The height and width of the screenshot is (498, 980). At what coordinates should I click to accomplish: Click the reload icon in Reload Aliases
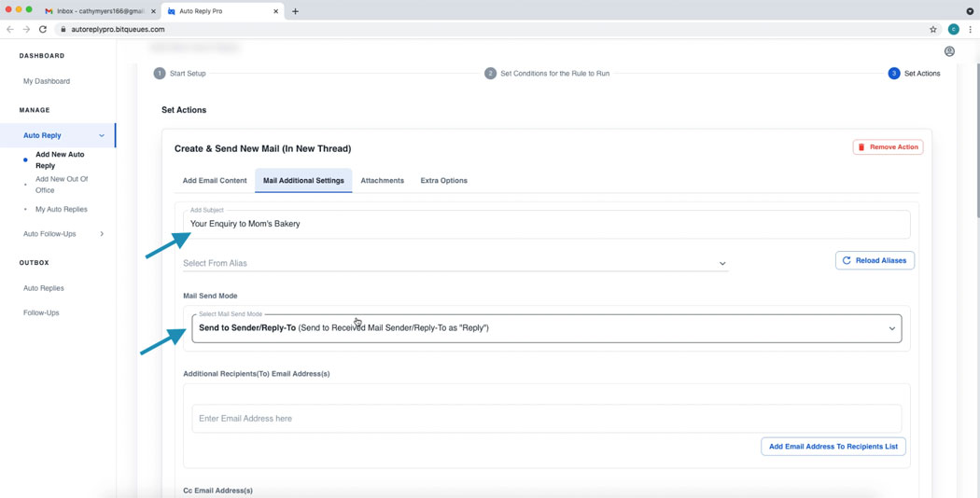pyautogui.click(x=847, y=260)
